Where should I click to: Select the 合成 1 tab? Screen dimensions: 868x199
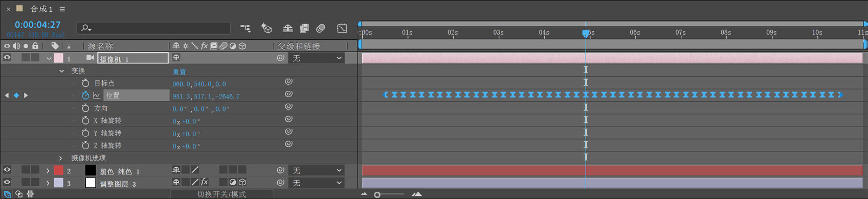(41, 9)
